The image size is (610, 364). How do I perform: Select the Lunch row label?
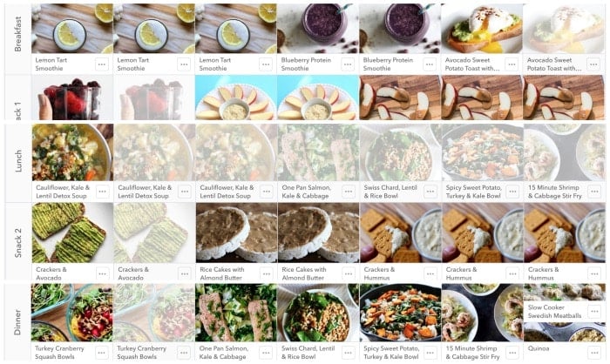[18, 160]
